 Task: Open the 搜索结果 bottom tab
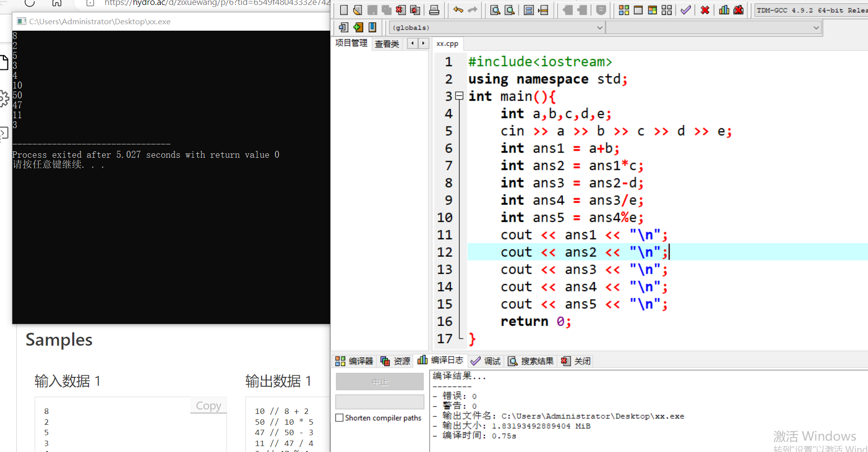[531, 361]
